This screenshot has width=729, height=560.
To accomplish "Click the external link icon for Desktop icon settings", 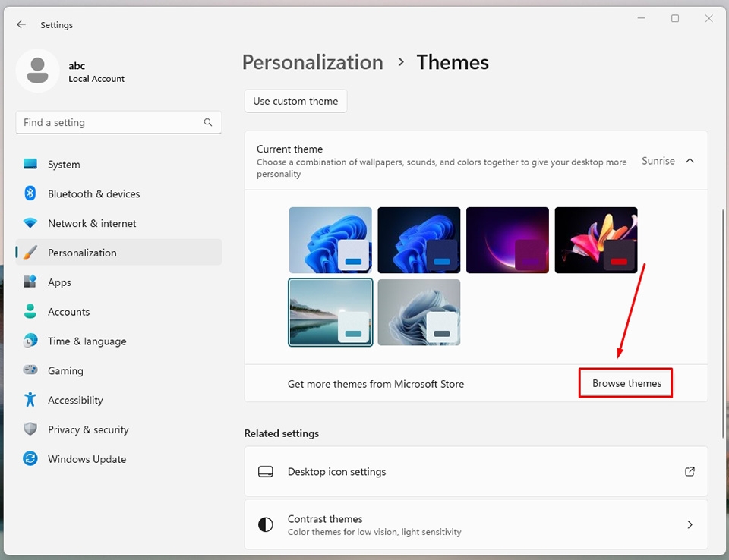I will 690,472.
